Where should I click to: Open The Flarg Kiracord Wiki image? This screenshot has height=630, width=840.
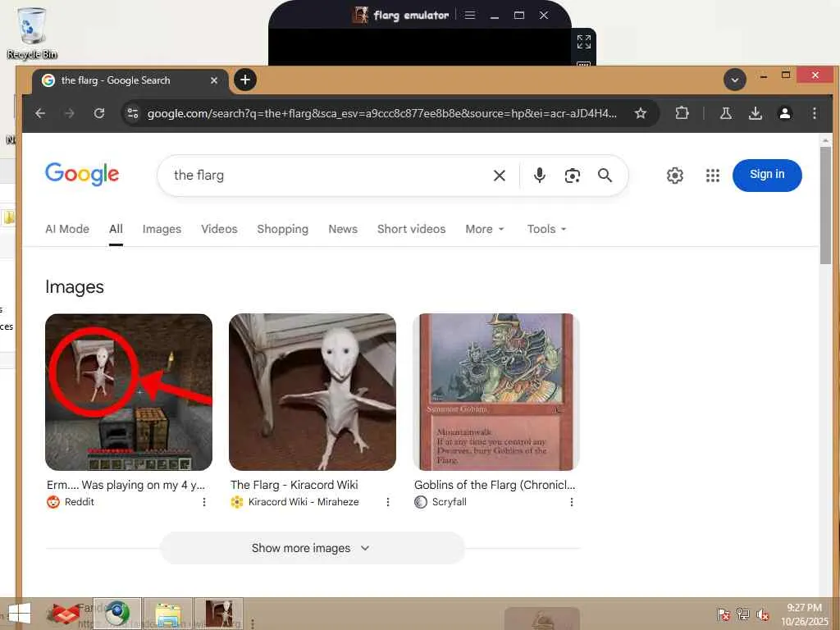point(313,392)
